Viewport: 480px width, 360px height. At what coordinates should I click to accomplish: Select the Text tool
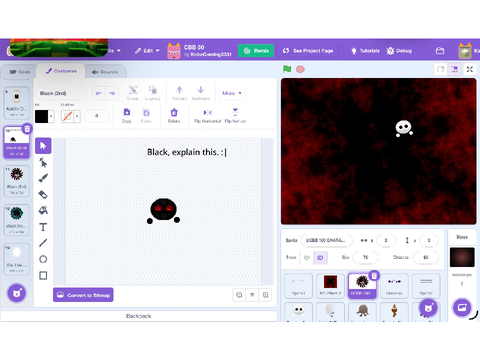tap(43, 227)
